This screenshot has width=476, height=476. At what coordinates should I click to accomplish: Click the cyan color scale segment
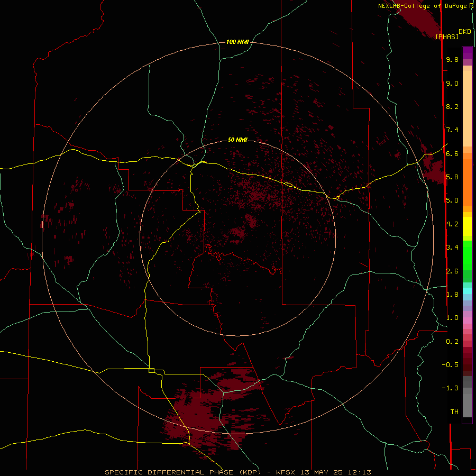point(467,291)
